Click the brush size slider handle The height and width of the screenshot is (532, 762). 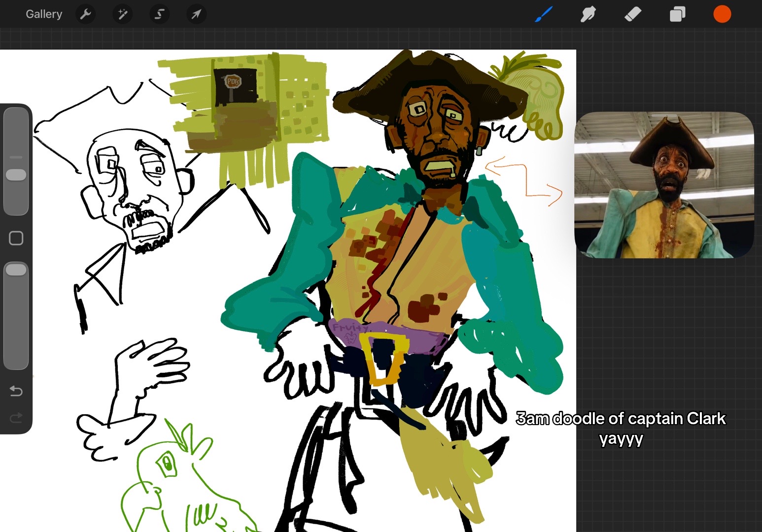click(x=16, y=175)
